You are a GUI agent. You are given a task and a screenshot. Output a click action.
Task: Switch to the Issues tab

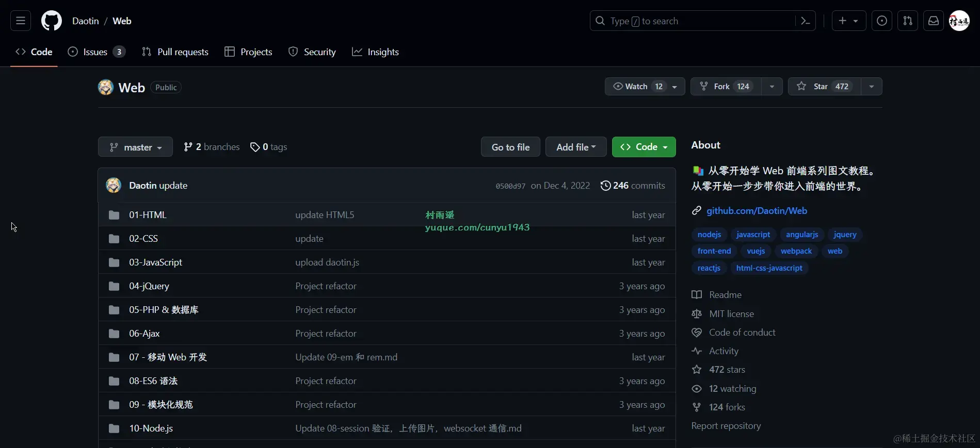click(97, 52)
